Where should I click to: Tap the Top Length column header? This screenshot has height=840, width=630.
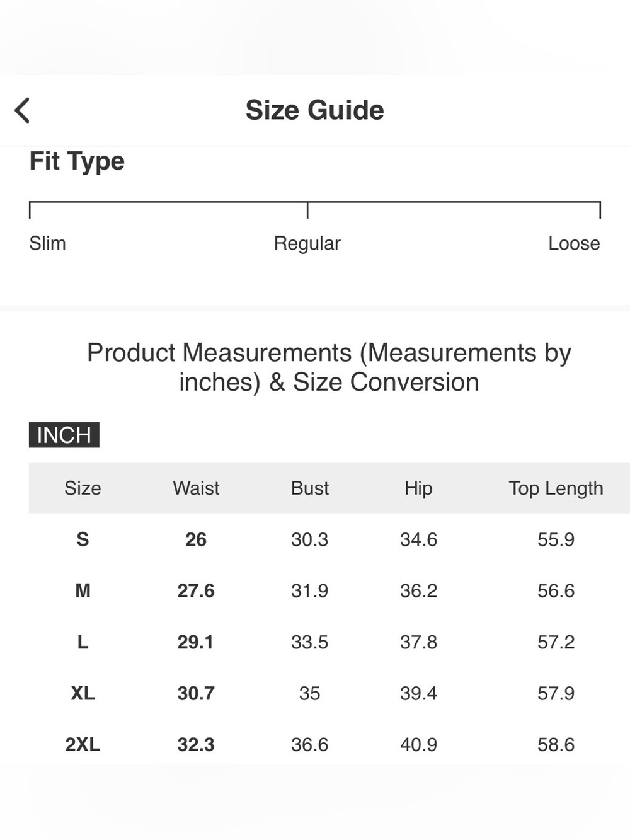556,488
